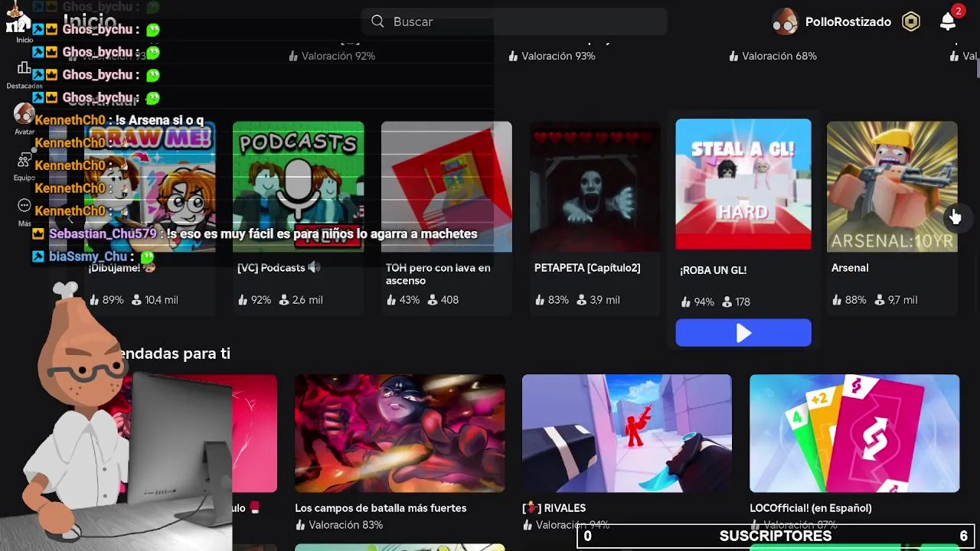
Task: Click the PETAPETA 3,9 mil players count
Action: (x=597, y=300)
